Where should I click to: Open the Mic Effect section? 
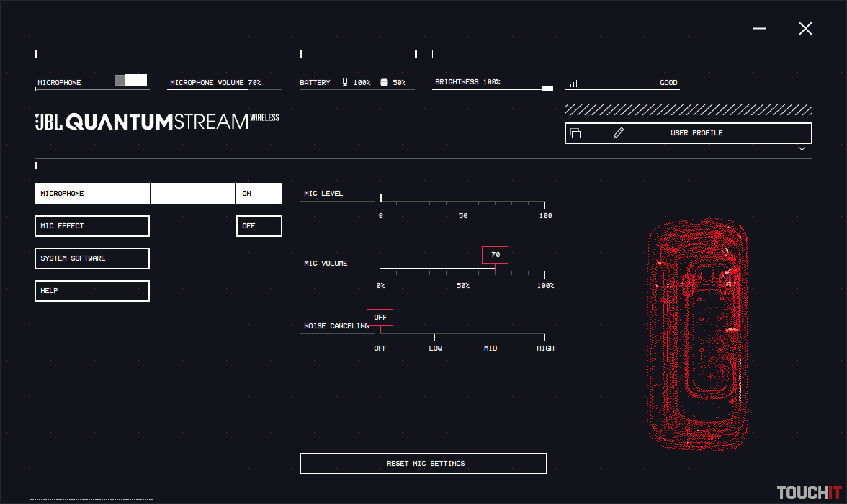point(92,226)
